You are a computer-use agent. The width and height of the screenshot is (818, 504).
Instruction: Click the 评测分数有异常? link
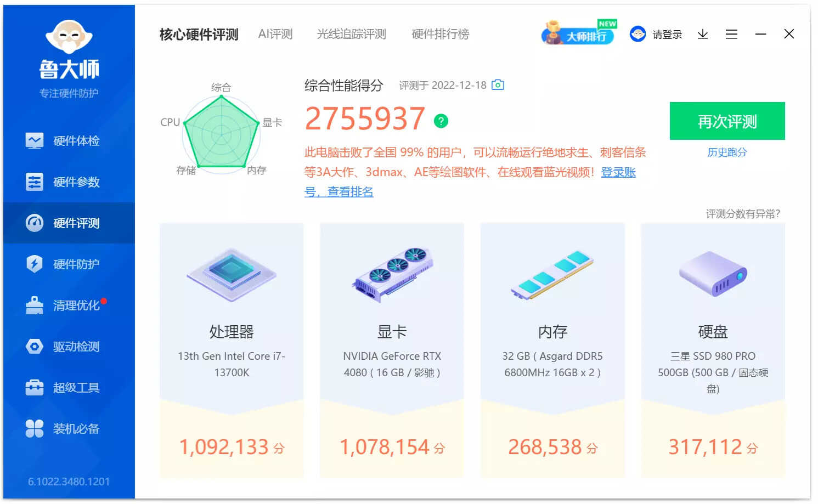743,214
